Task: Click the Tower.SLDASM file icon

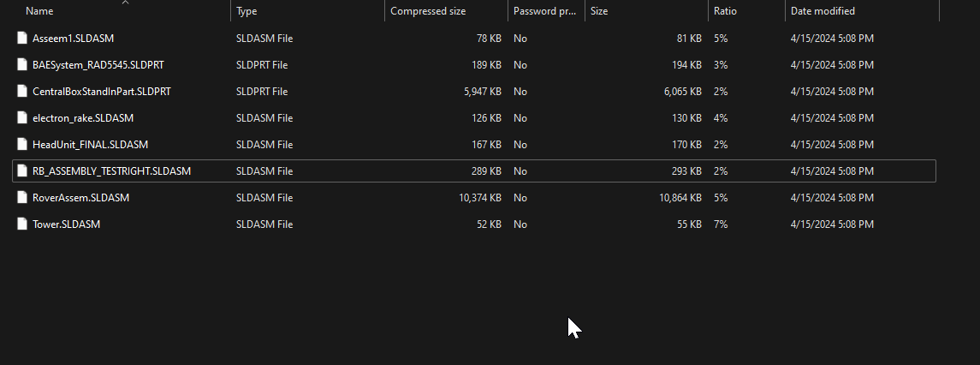Action: (x=23, y=224)
